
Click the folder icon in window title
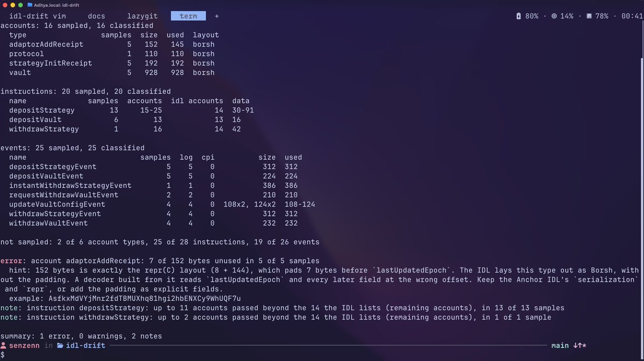click(30, 5)
